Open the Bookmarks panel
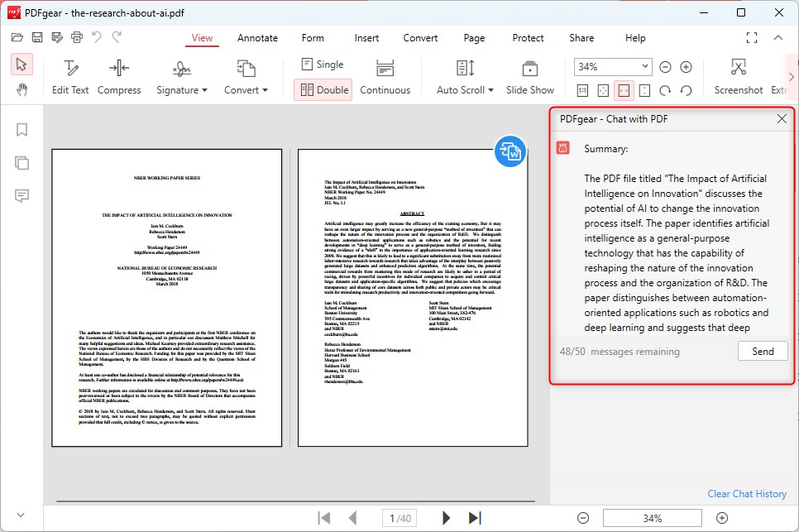Viewport: 799px width, 532px height. [22, 130]
